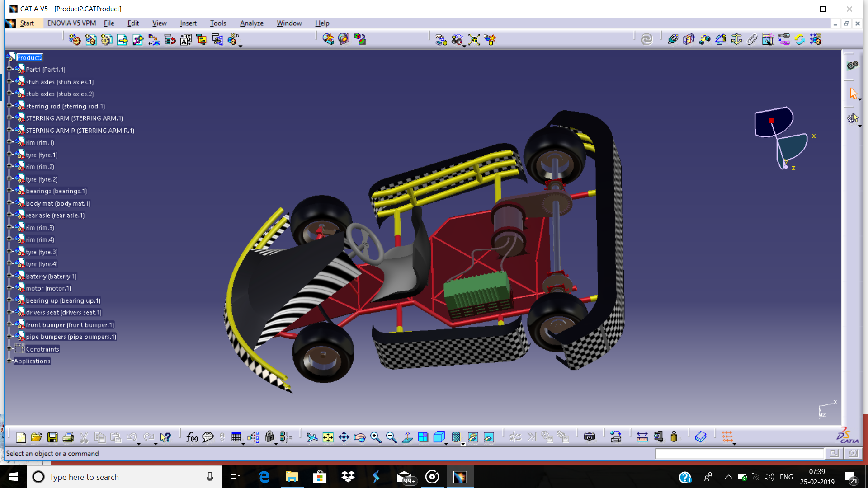Image resolution: width=868 pixels, height=488 pixels.
Task: Click the Normal View icon
Action: pos(407,437)
